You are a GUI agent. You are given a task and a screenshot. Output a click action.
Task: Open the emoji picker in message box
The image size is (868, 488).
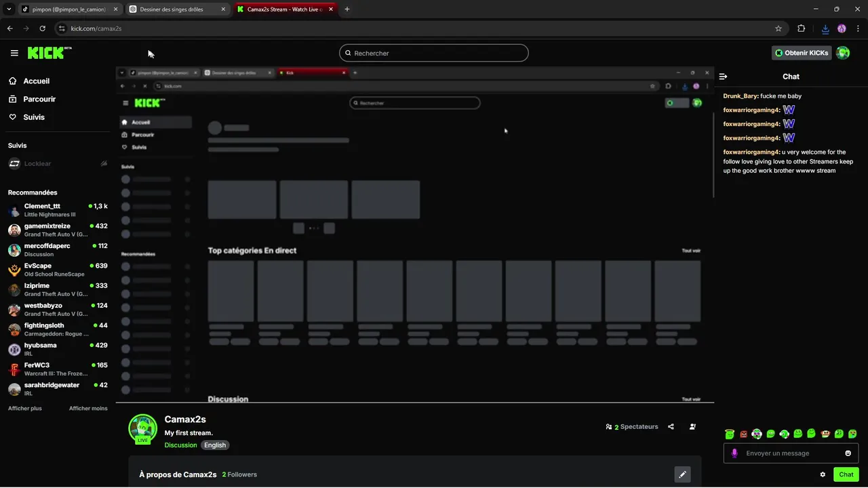(848, 453)
